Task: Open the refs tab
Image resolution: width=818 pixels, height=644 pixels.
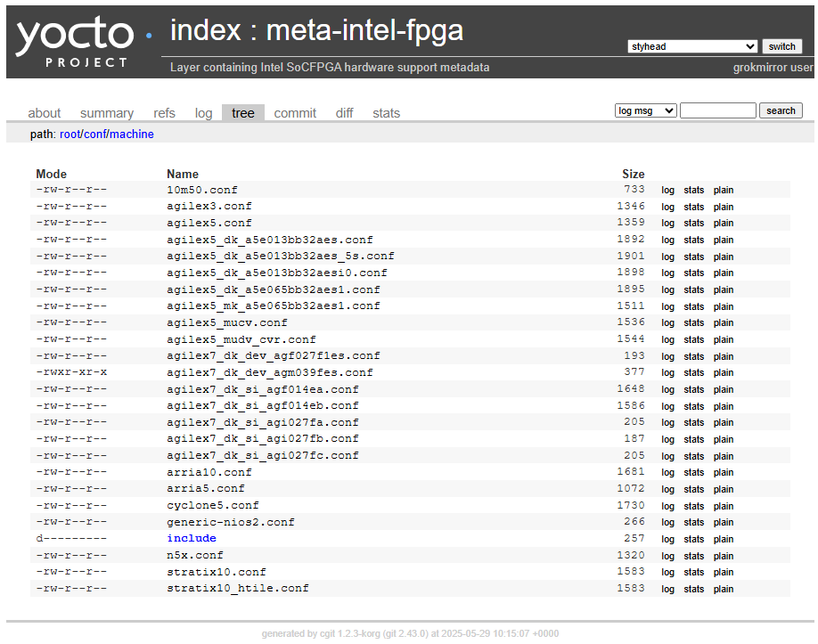Action: pos(164,113)
